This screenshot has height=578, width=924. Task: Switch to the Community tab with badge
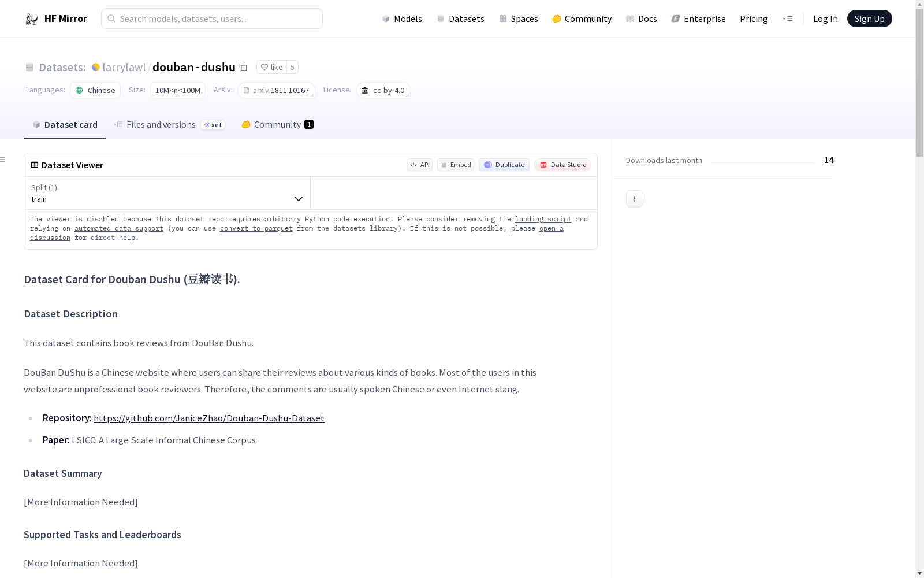tap(277, 125)
